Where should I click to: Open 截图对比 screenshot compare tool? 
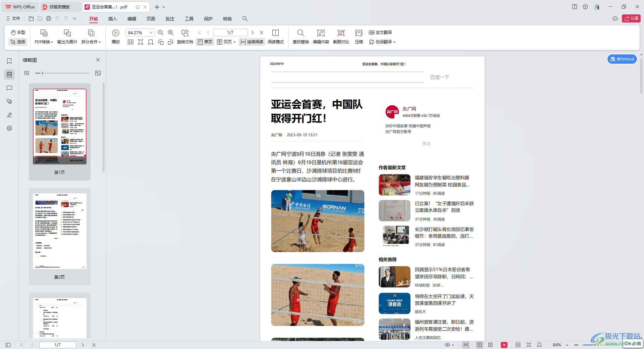coord(341,37)
